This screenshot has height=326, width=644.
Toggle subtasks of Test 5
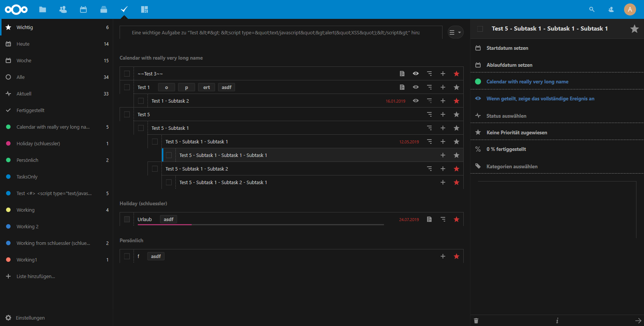pyautogui.click(x=429, y=114)
